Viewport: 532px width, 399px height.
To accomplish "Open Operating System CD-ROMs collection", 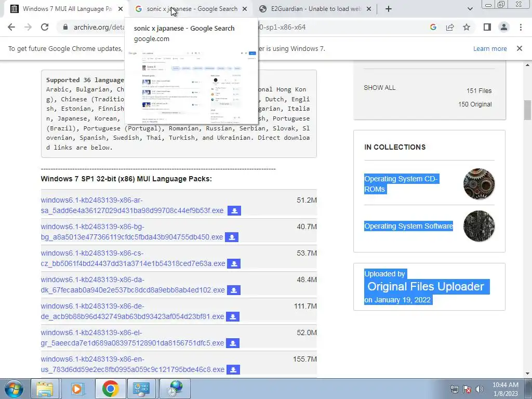I will click(x=402, y=184).
